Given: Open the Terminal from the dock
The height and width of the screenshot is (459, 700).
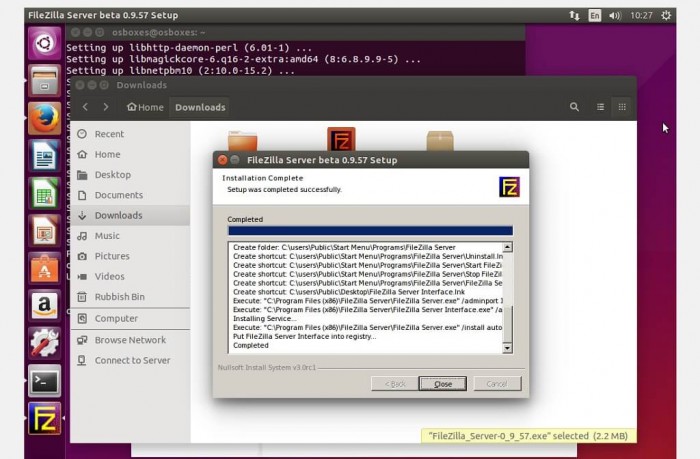Looking at the screenshot, I should pos(44,381).
